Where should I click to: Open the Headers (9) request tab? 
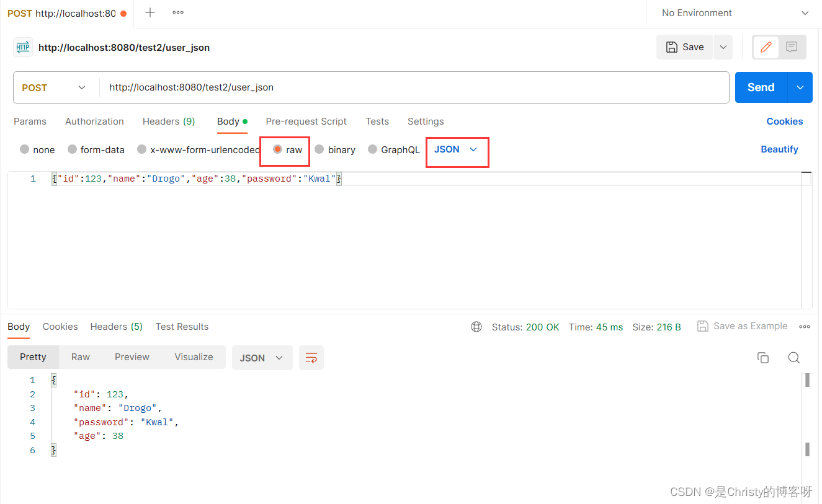(169, 122)
